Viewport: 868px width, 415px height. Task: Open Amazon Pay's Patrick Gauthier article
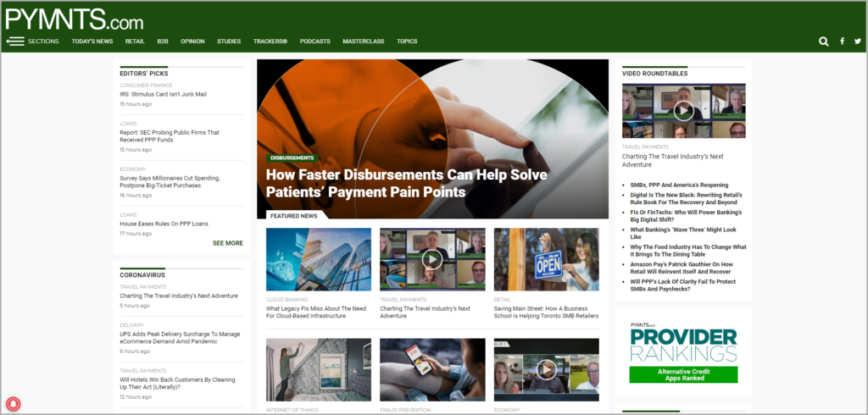(682, 268)
